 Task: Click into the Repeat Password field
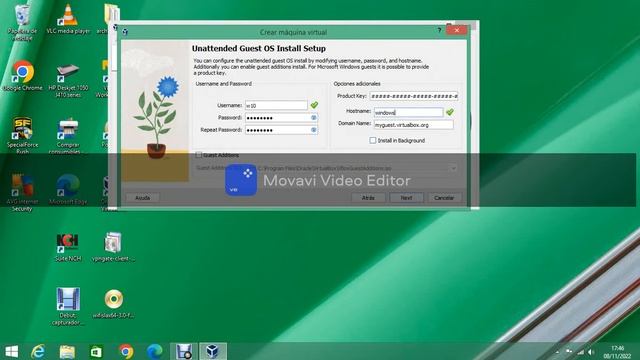[281, 130]
